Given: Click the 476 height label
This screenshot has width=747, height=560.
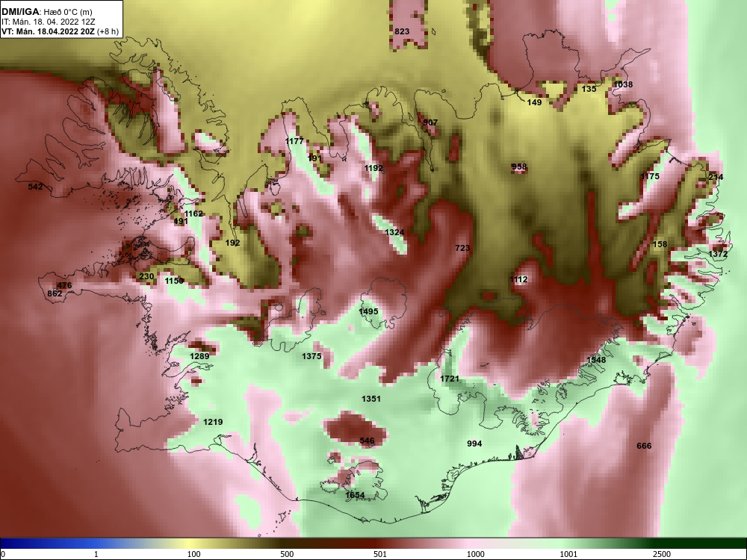Looking at the screenshot, I should point(64,286).
